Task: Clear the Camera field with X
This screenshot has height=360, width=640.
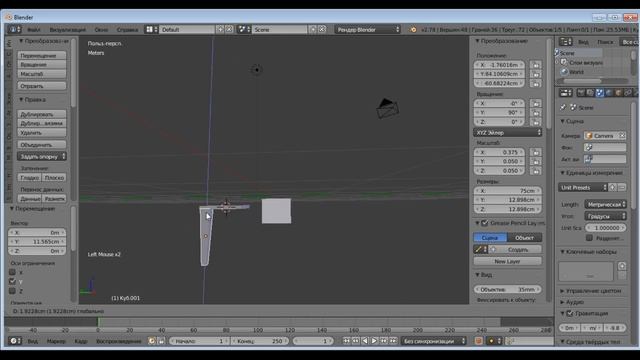Action: [622, 136]
